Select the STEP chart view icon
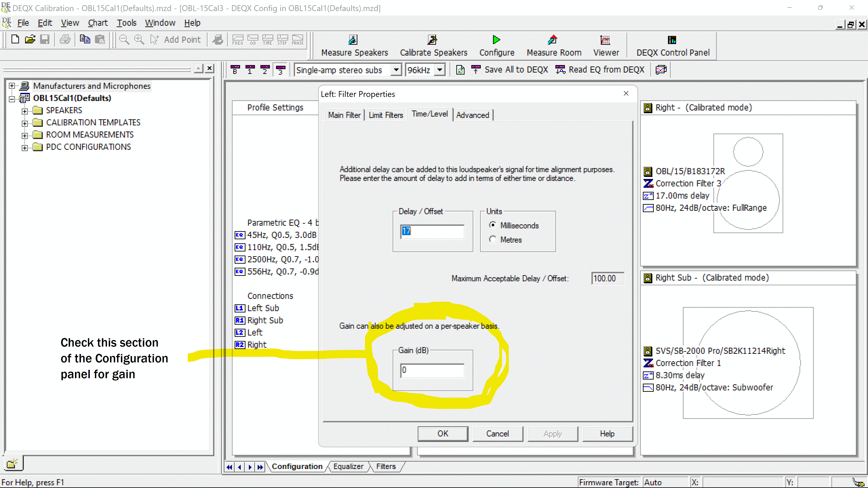This screenshot has width=868, height=488. [x=282, y=40]
